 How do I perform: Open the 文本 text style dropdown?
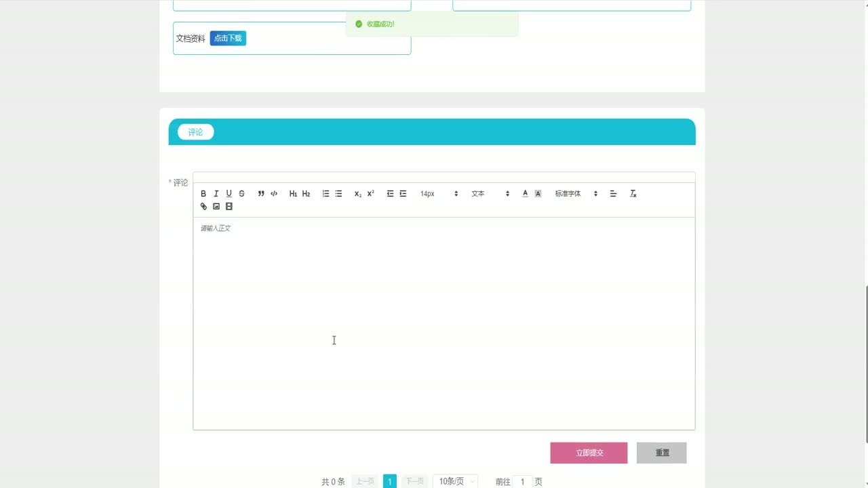(x=490, y=194)
